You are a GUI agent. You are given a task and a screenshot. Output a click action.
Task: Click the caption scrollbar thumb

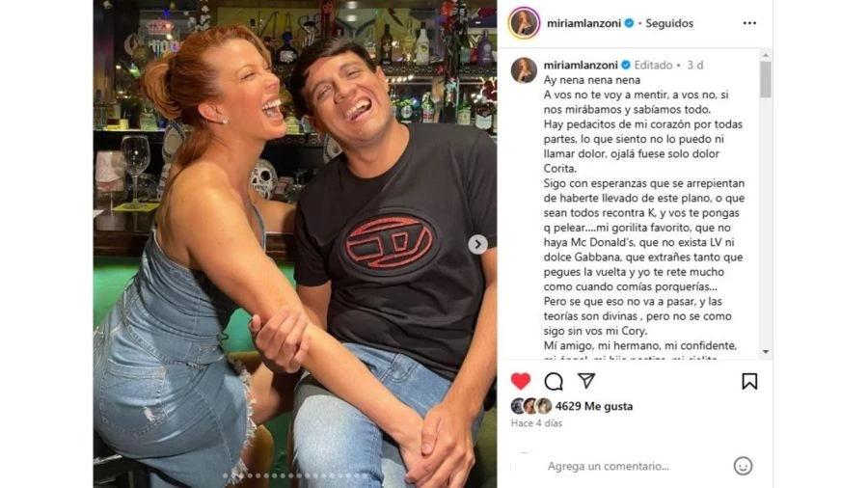coord(766,80)
